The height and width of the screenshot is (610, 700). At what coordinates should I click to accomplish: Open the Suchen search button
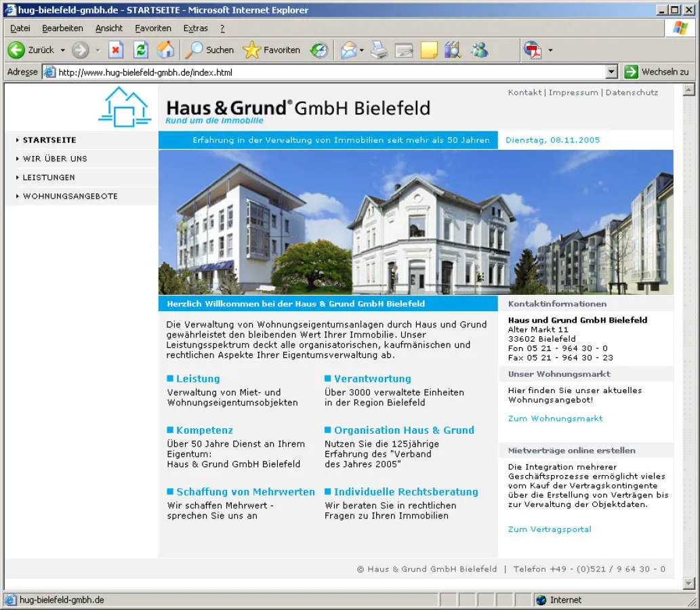click(210, 50)
